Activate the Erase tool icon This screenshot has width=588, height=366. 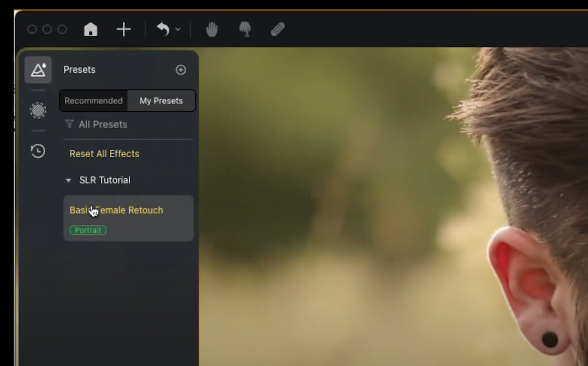245,29
